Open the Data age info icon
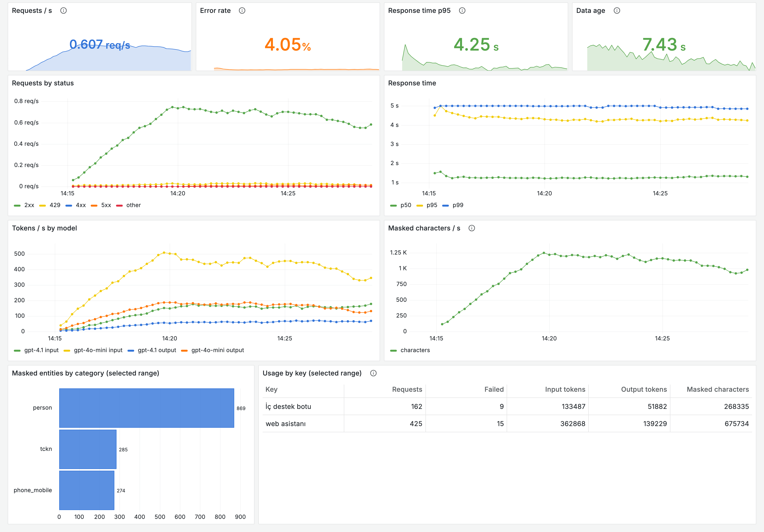Screen dimensions: 764x532 pos(617,11)
